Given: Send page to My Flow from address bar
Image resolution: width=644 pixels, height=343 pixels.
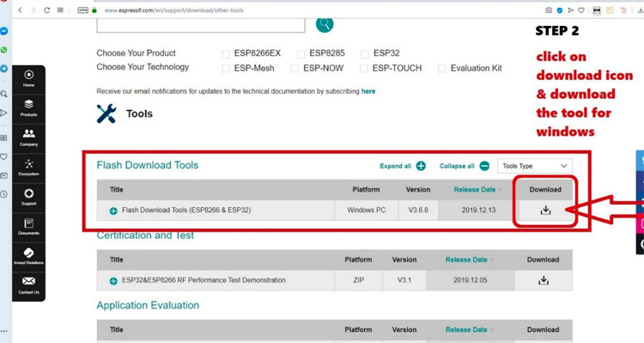Looking at the screenshot, I should click(570, 10).
